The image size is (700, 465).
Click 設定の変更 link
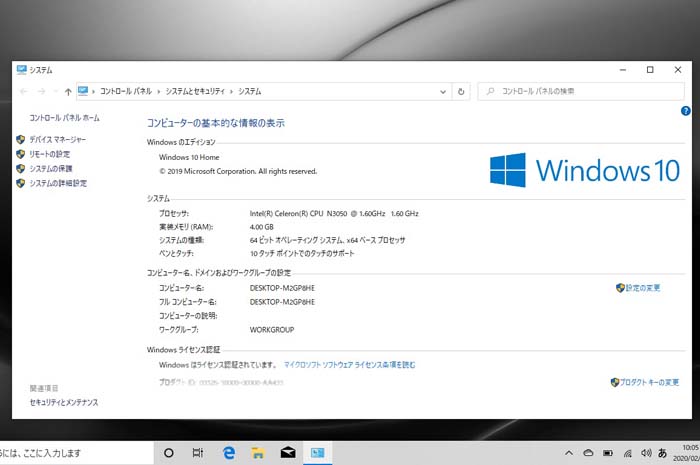643,288
